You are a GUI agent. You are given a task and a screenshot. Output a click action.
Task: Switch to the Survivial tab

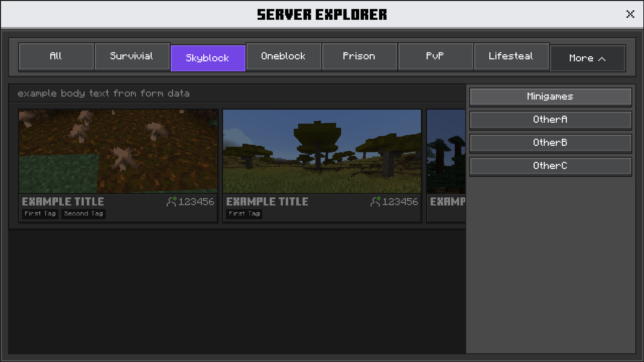132,56
